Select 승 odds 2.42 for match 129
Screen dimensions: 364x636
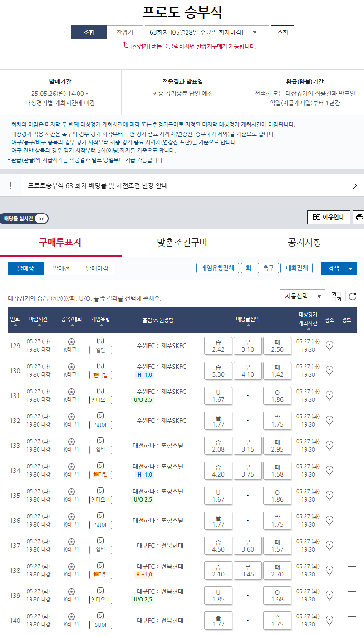tap(218, 346)
